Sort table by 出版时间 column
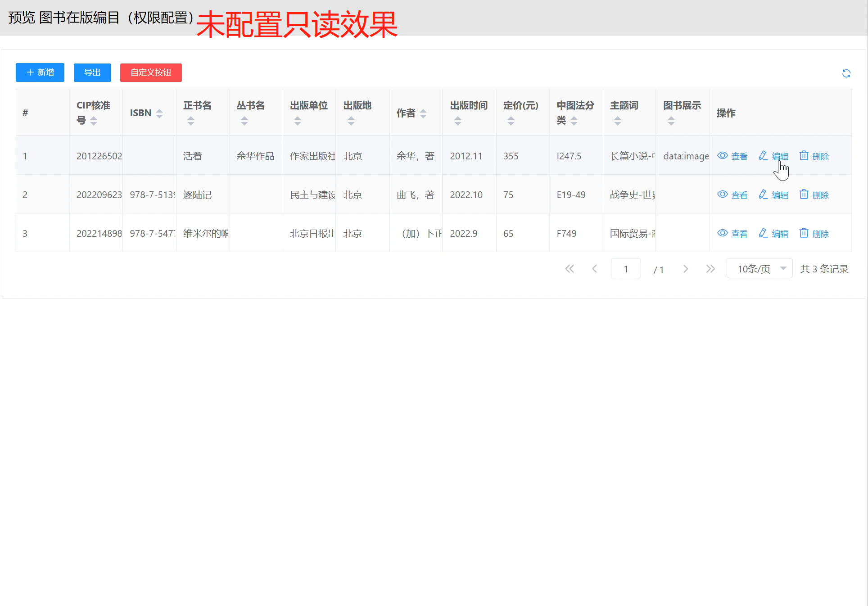Screen dimensions: 868x606 457,121
